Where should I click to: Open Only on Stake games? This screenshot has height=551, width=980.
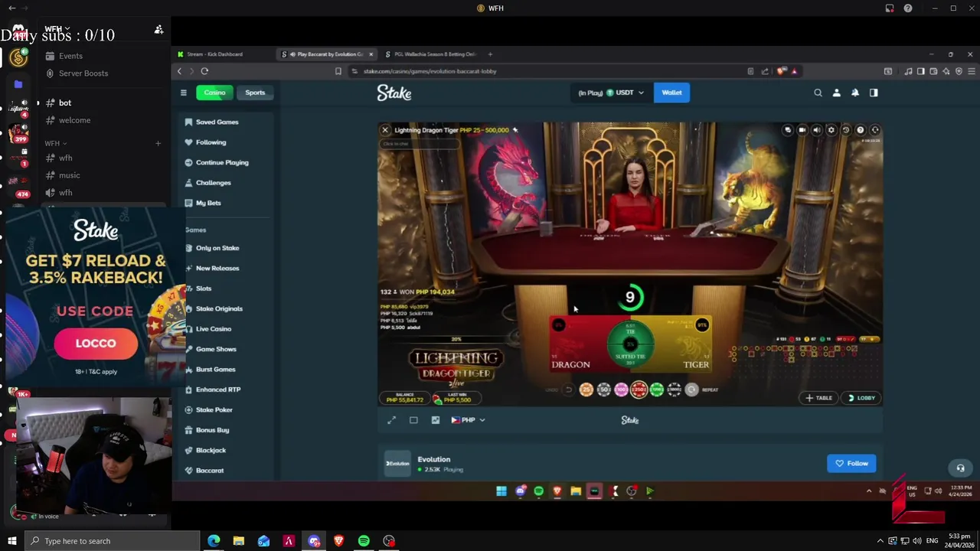217,248
